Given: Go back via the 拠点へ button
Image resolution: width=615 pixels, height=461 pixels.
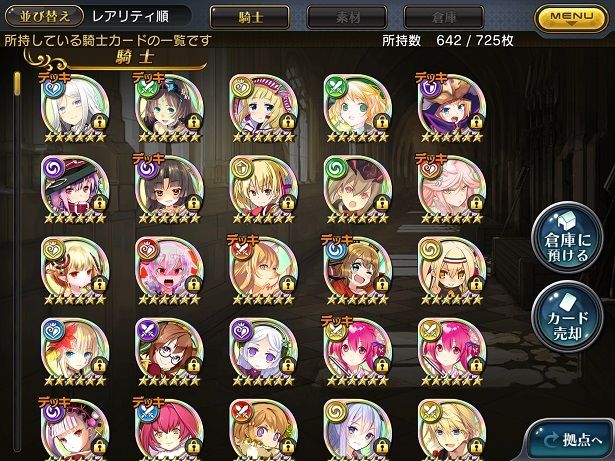Looking at the screenshot, I should 571,439.
